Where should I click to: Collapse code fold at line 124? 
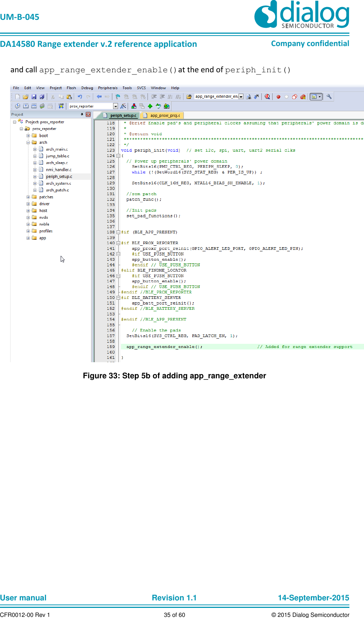coord(118,156)
